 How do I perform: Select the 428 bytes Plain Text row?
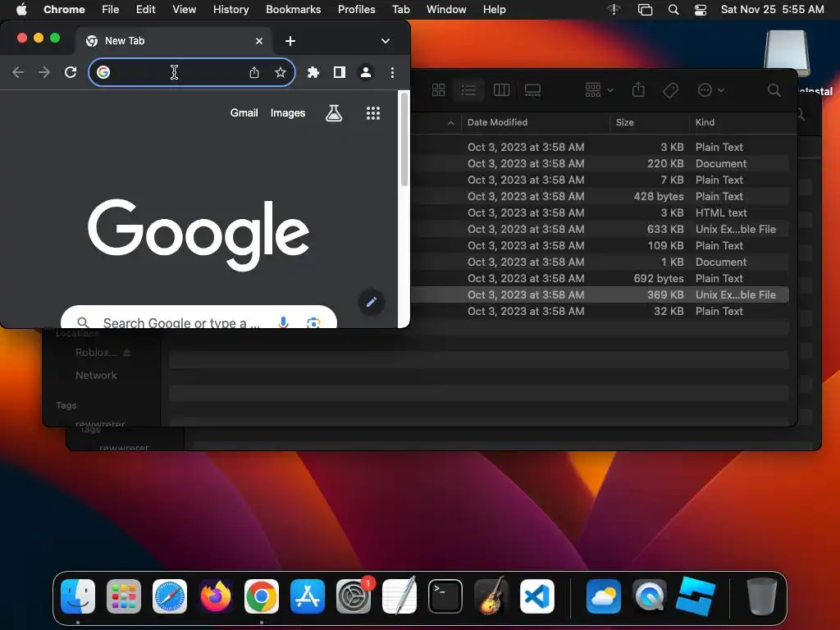(x=599, y=196)
